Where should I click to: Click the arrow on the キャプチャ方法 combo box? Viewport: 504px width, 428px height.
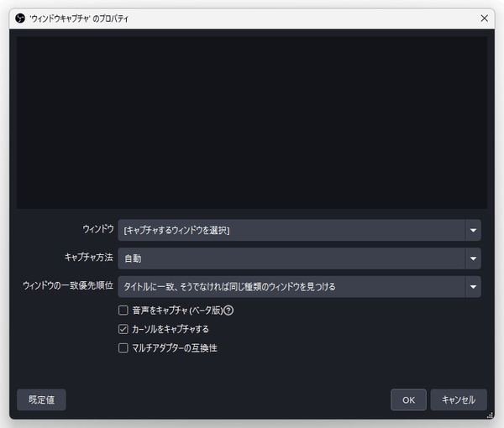tap(474, 258)
